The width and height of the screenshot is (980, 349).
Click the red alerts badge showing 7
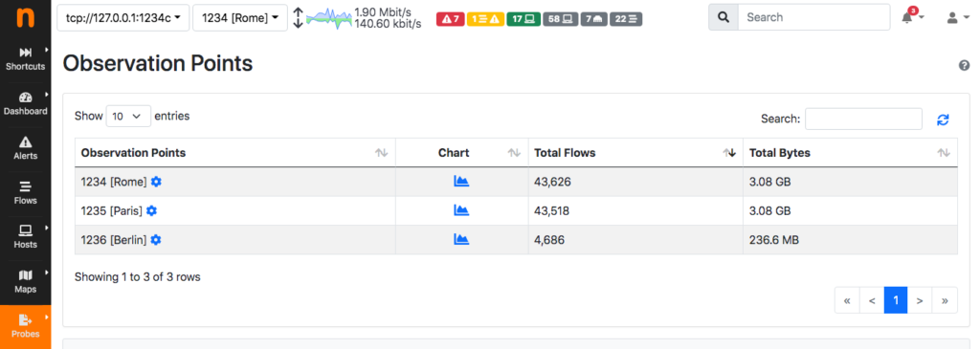click(450, 19)
